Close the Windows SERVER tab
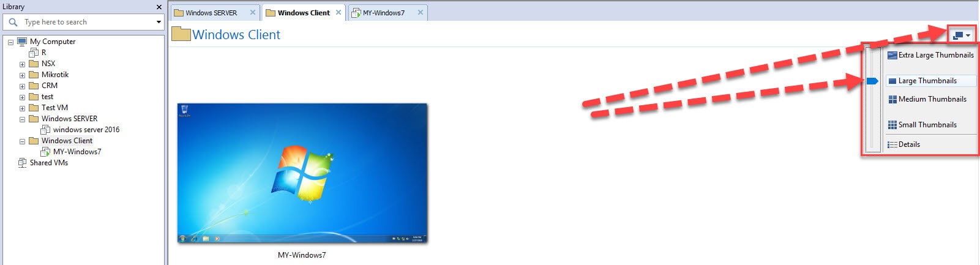 point(252,12)
